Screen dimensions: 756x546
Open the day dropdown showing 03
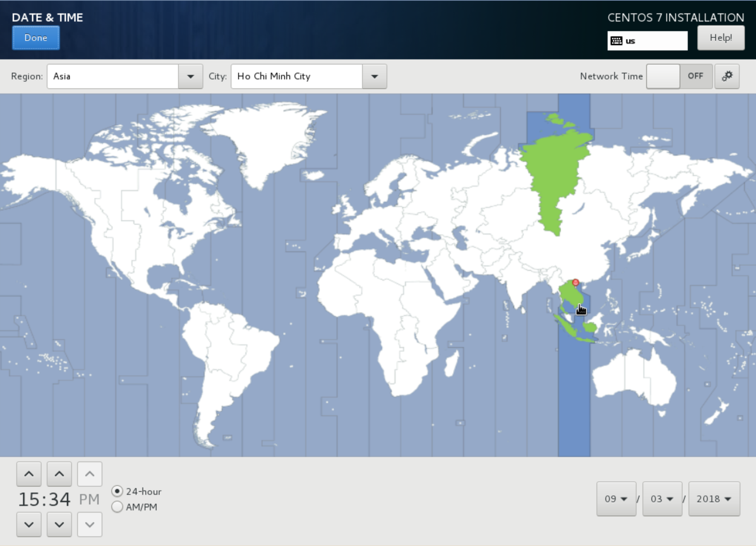pos(662,499)
